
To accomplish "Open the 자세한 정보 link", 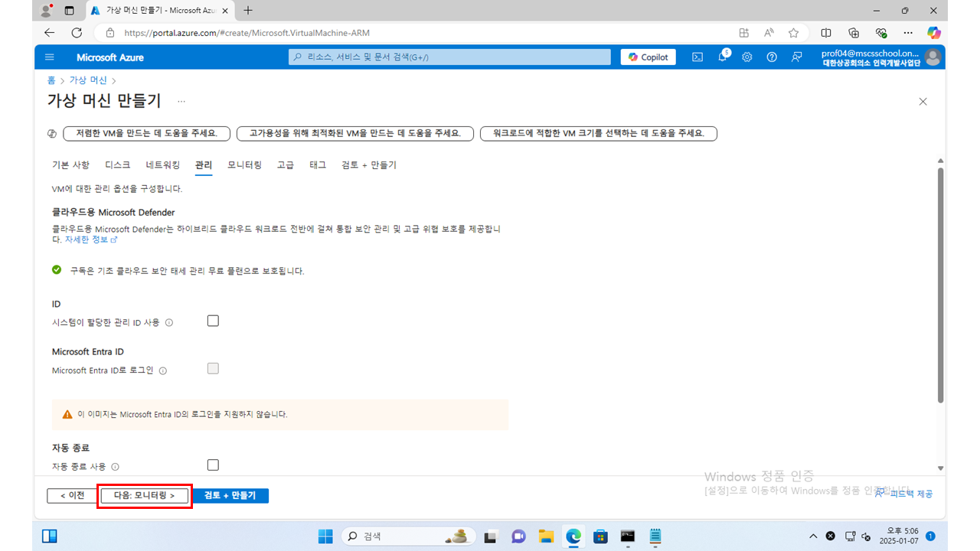I will point(91,240).
